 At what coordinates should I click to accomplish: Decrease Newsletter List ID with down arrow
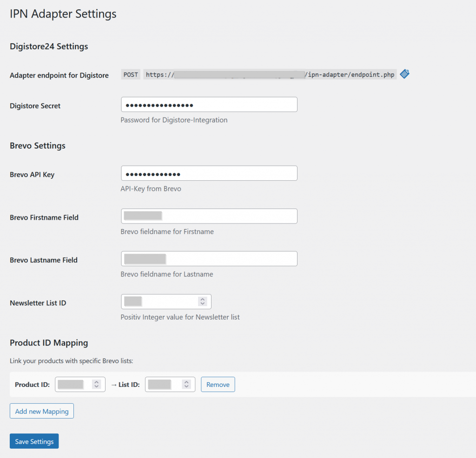coord(202,304)
